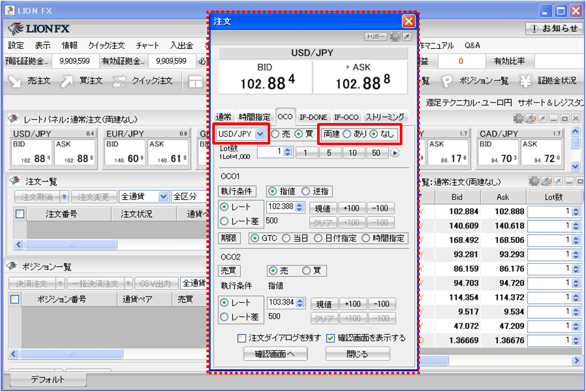Screen dimensions: 586x392
Task: Click the right scroll arrow under the Bid/Ask list
Action: click(576, 360)
